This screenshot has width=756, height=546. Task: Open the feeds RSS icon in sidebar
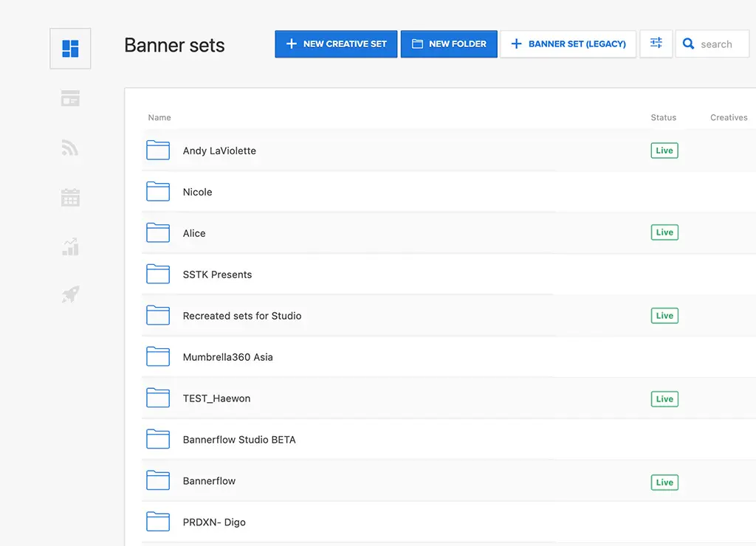click(x=70, y=148)
